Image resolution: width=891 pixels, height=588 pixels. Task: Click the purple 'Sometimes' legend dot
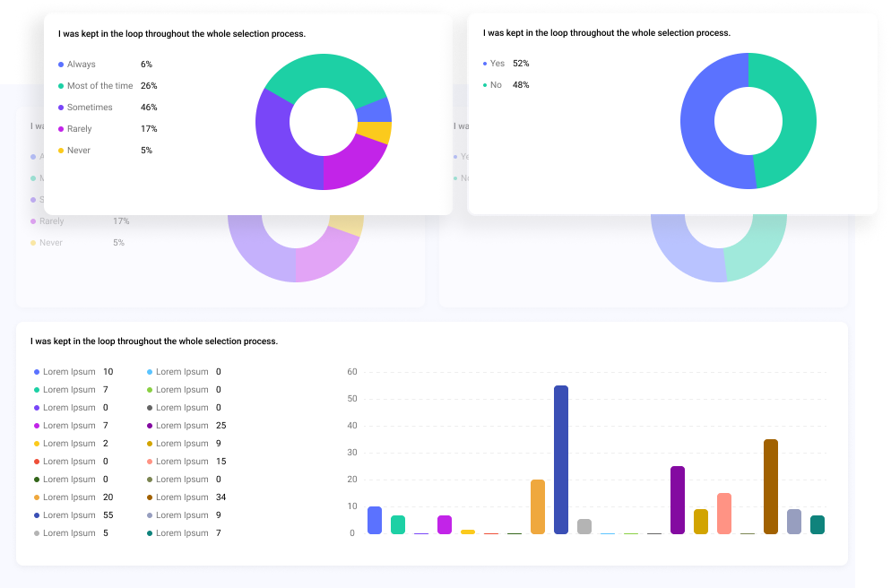pyautogui.click(x=59, y=107)
